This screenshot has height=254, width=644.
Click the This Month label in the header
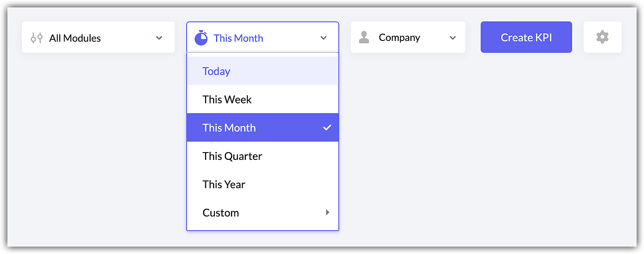click(238, 38)
